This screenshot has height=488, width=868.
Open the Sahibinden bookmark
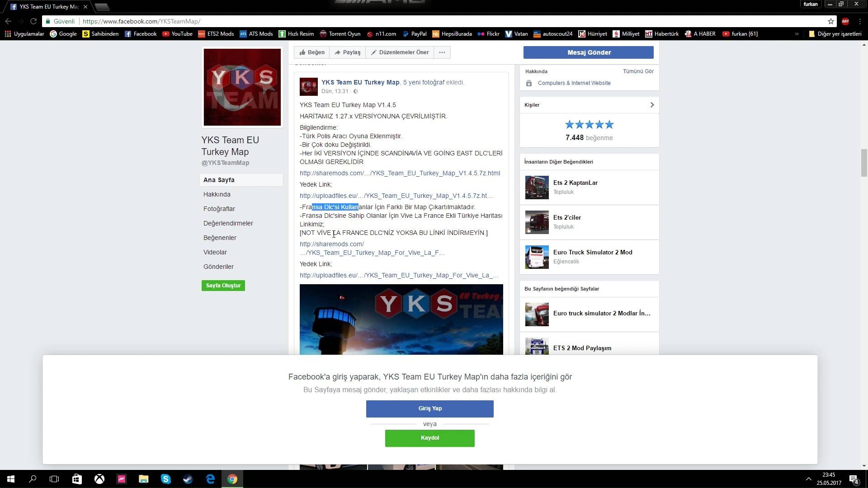[100, 34]
